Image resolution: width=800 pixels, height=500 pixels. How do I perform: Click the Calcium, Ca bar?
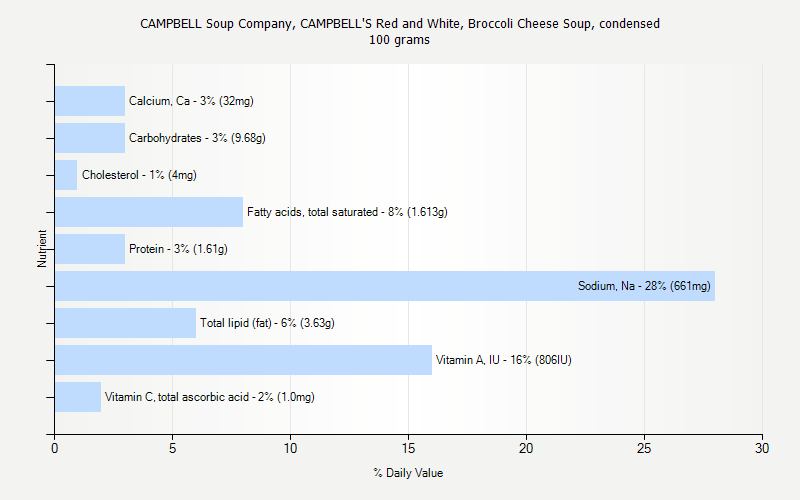[90, 101]
